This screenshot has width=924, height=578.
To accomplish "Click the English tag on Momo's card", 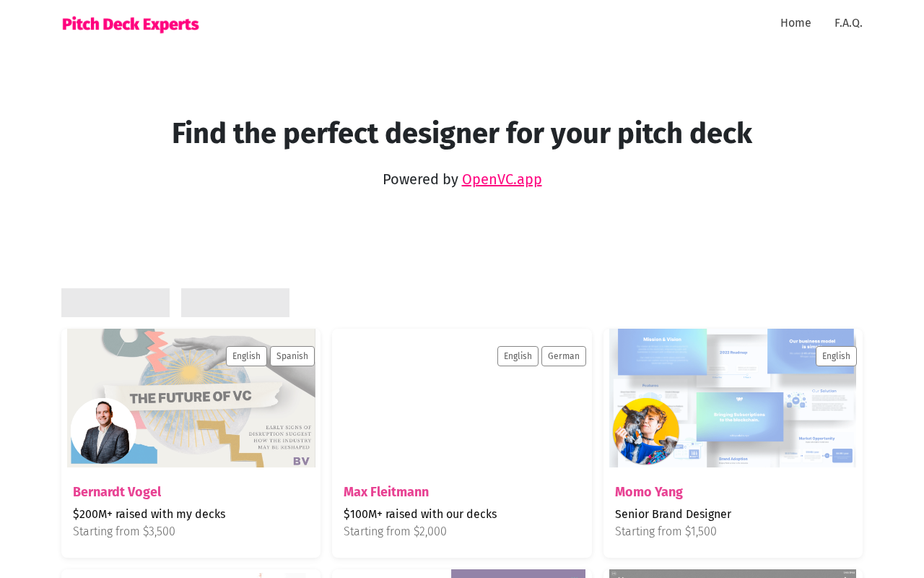I will (836, 356).
